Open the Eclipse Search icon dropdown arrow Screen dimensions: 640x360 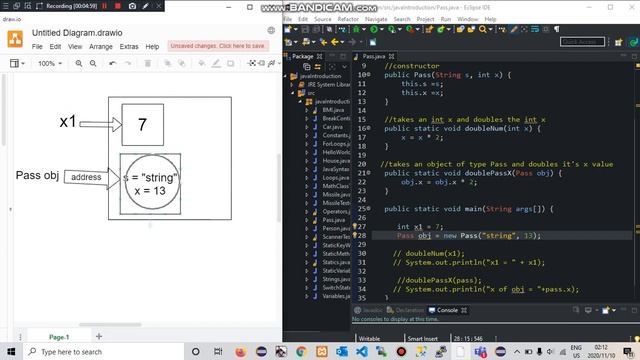[490, 29]
